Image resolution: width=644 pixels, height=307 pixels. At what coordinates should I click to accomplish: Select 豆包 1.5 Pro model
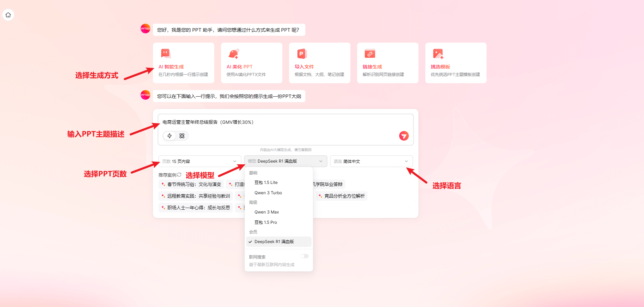[279, 222]
